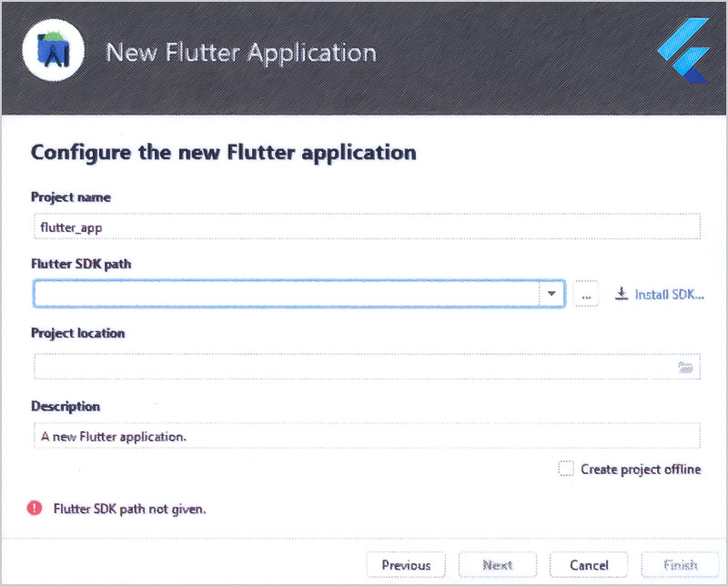The image size is (728, 586).
Task: Click the folder browse icon in Project location
Action: coord(685,367)
